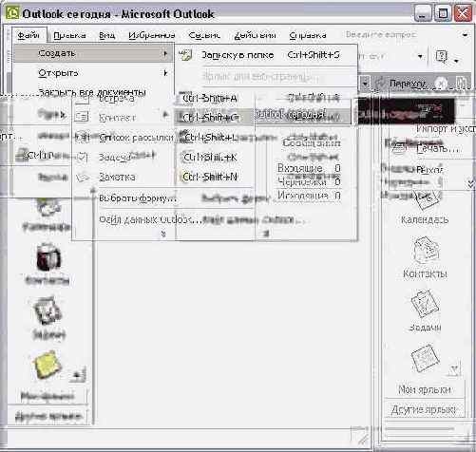Expand File menu via double chevron
This screenshot has height=452, width=476.
(x=471, y=184)
